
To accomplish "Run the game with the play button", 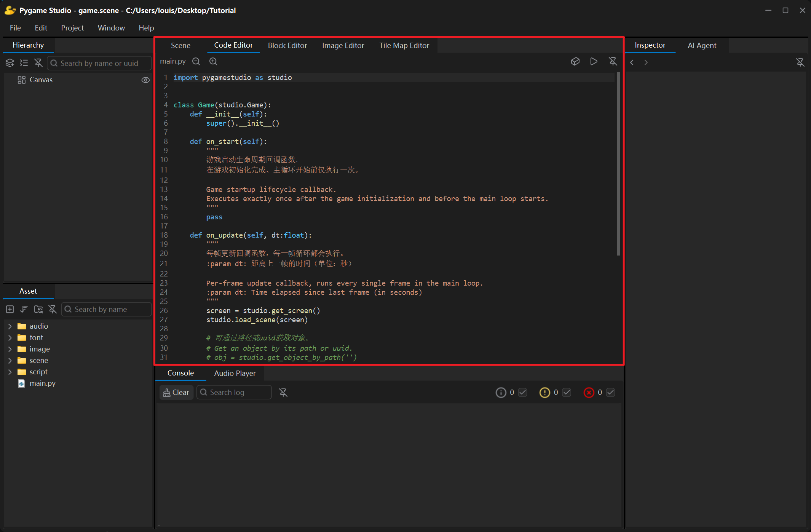I will 594,61.
